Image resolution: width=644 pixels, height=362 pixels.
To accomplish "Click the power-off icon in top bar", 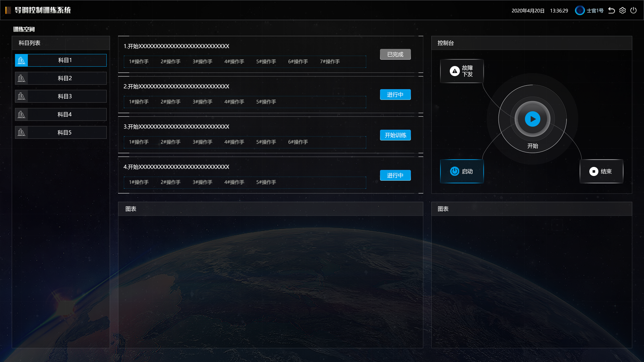I will point(634,10).
